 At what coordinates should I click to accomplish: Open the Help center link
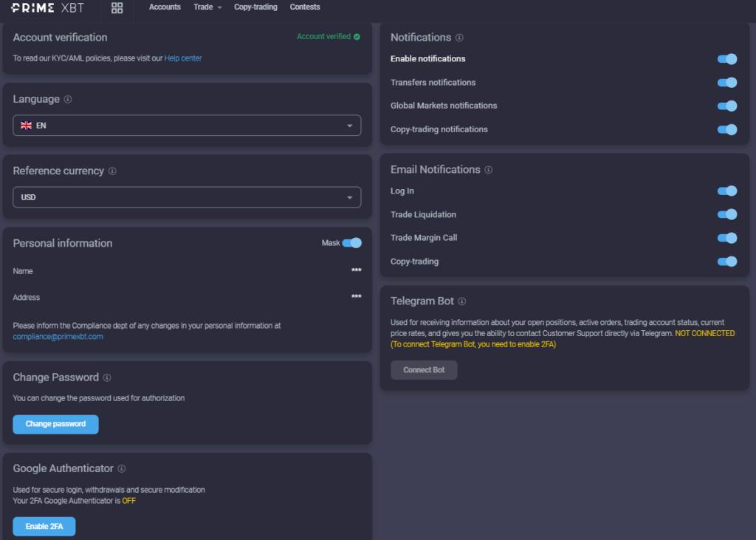pyautogui.click(x=182, y=58)
